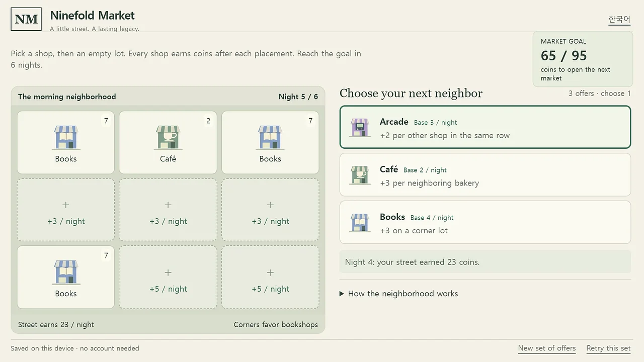Place shop on bottom-middle +5 lot

click(x=168, y=277)
